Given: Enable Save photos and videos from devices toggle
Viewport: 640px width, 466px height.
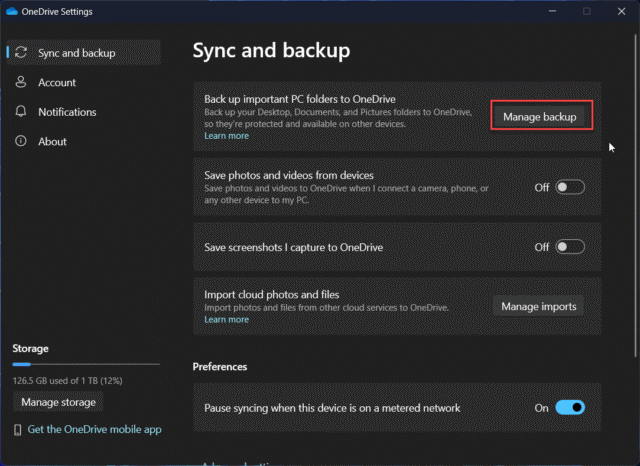Looking at the screenshot, I should pyautogui.click(x=570, y=187).
